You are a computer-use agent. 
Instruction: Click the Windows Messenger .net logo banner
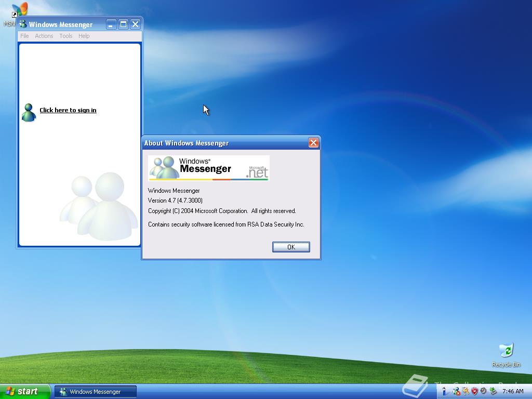coord(209,168)
